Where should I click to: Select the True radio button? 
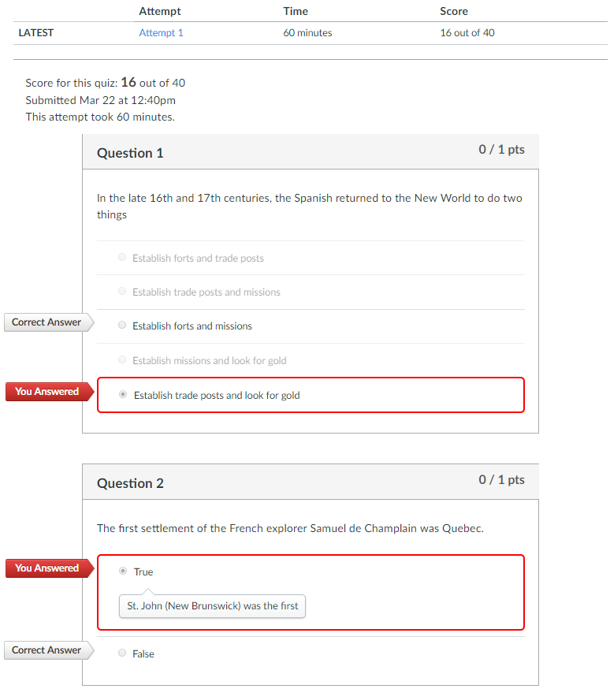(123, 571)
